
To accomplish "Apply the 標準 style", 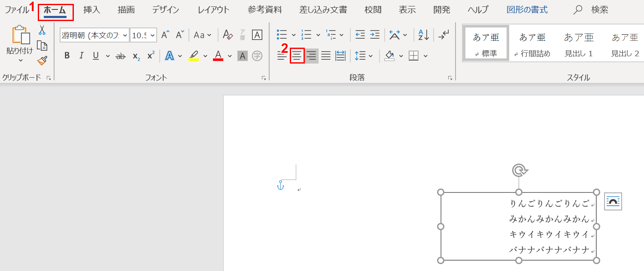I will (486, 43).
